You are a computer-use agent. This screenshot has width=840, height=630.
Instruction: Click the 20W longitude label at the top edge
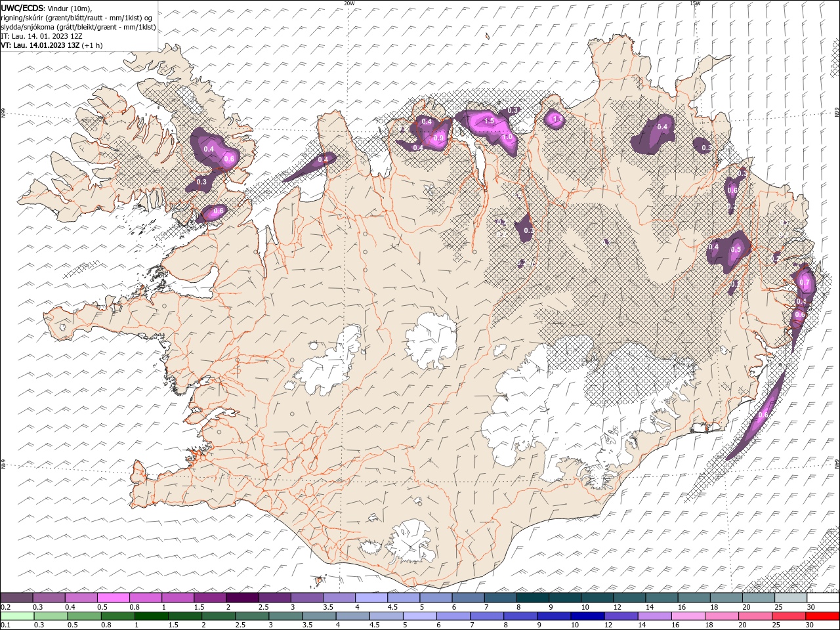click(350, 3)
